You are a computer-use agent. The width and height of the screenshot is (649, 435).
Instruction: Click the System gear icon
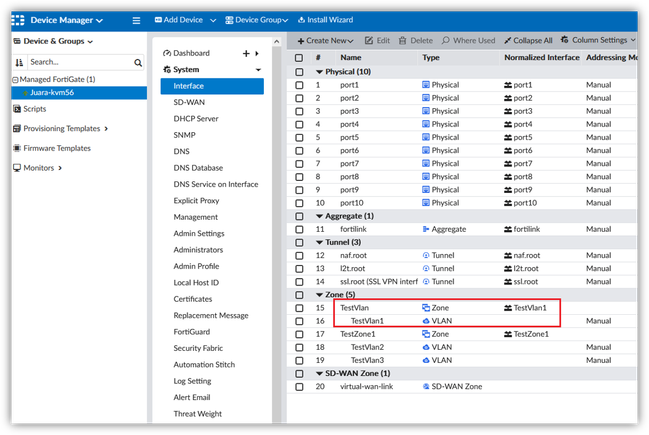tap(167, 70)
